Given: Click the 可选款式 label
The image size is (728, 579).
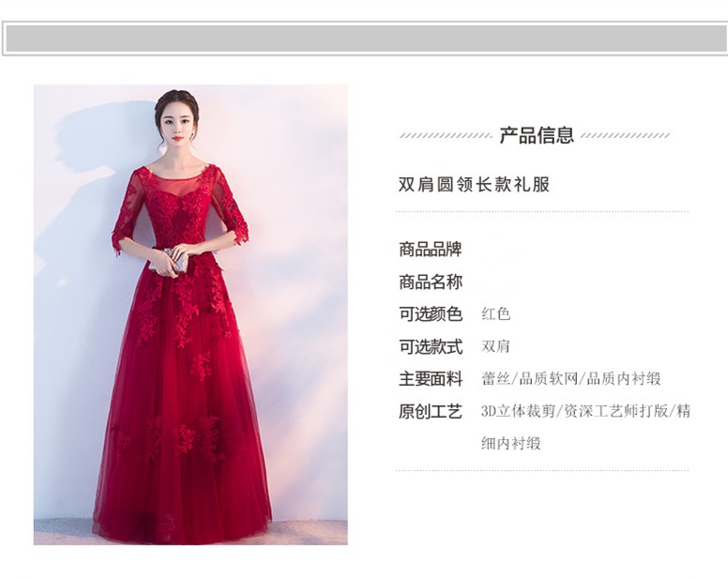Looking at the screenshot, I should pyautogui.click(x=431, y=347).
